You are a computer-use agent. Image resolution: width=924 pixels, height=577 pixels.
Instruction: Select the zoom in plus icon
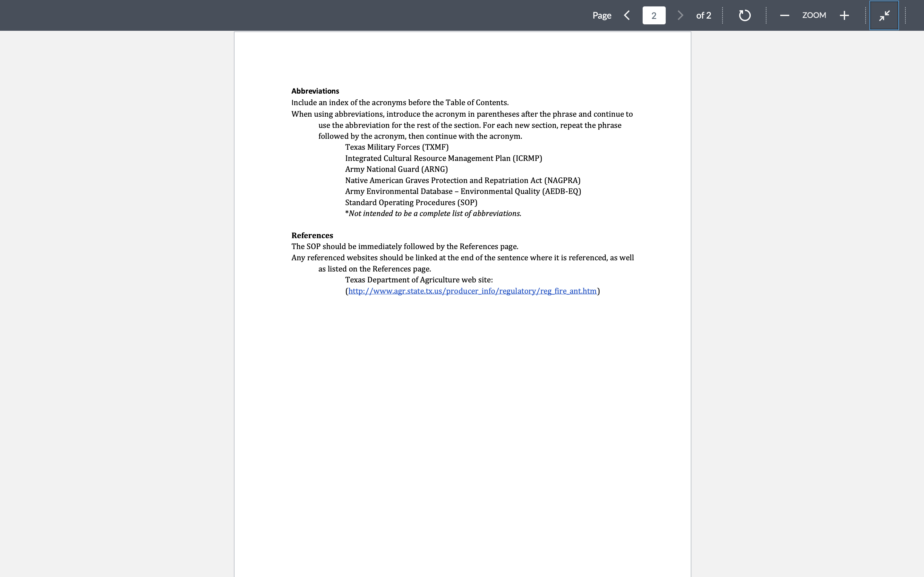click(x=844, y=15)
